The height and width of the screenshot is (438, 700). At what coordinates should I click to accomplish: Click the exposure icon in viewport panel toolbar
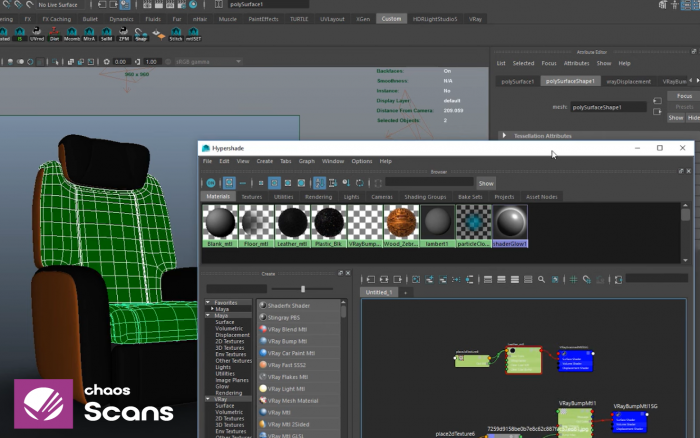[106, 62]
